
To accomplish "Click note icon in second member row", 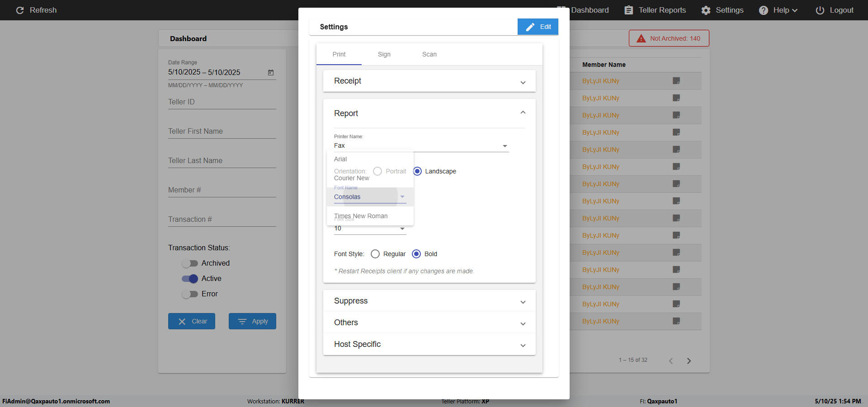I will click(676, 98).
